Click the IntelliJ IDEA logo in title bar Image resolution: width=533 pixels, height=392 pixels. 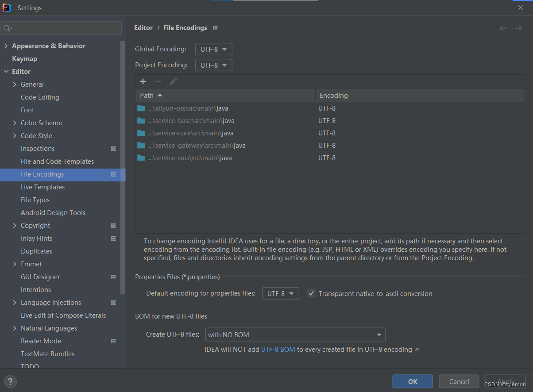click(7, 8)
